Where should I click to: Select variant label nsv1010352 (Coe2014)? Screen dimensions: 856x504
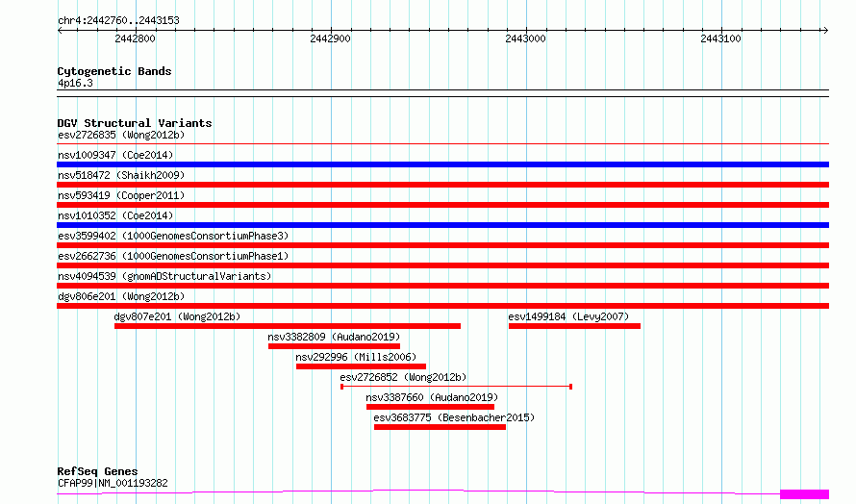[x=115, y=215]
